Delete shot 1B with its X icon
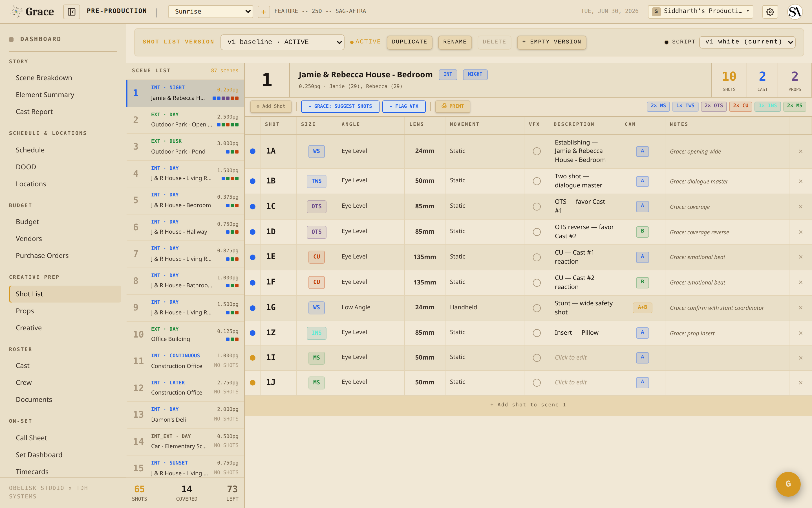Image resolution: width=812 pixels, height=508 pixels. pyautogui.click(x=801, y=181)
